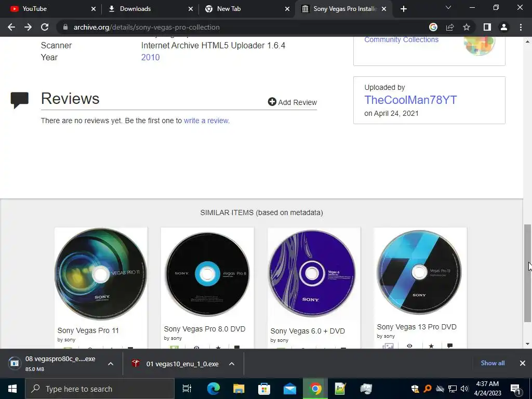Open the notification center

pyautogui.click(x=515, y=389)
